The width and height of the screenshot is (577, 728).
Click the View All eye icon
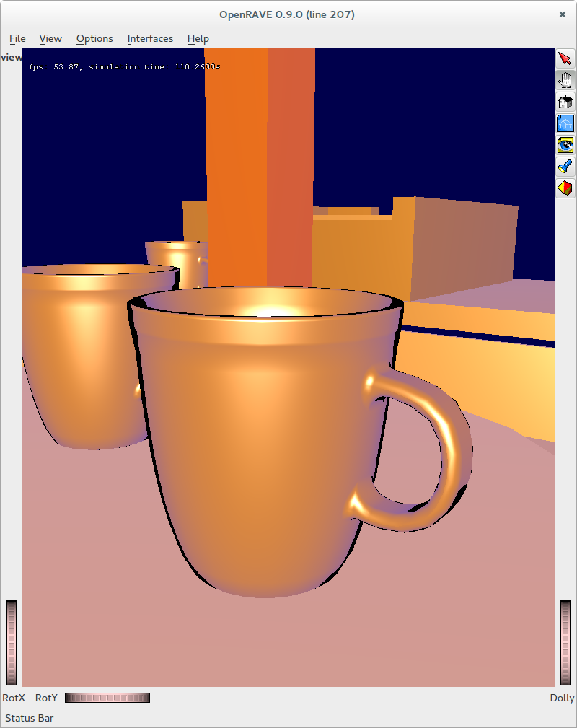565,144
